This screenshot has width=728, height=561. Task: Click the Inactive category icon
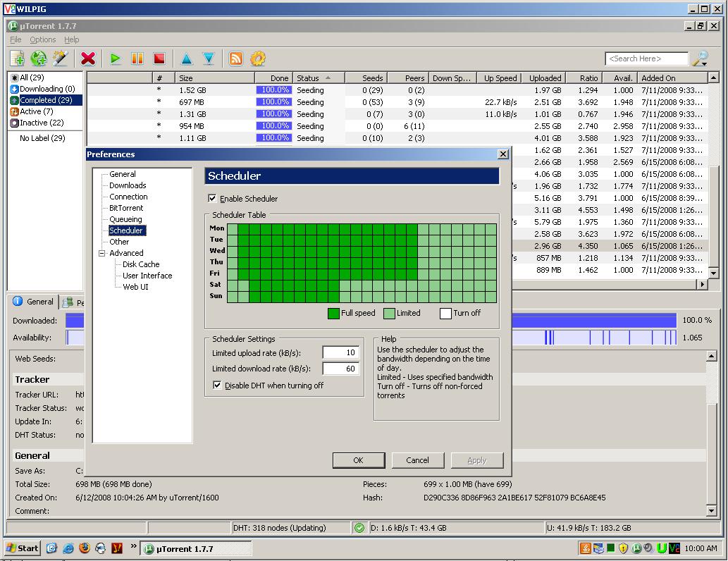pos(15,123)
